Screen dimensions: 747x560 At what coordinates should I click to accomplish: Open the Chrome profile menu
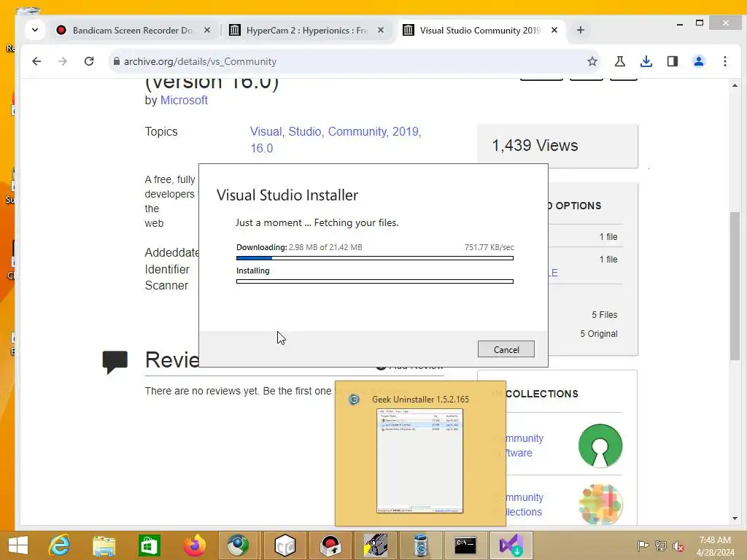[x=698, y=61]
